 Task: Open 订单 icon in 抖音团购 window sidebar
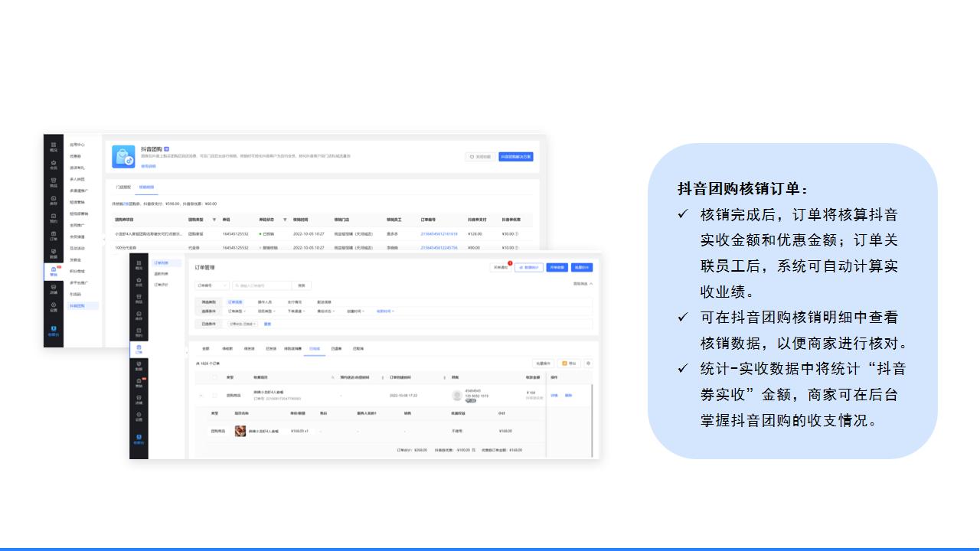54,236
